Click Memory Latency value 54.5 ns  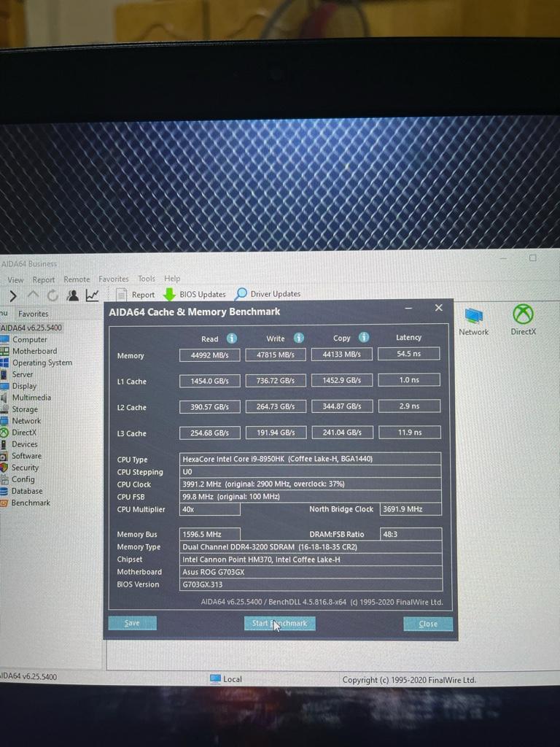[x=408, y=354]
